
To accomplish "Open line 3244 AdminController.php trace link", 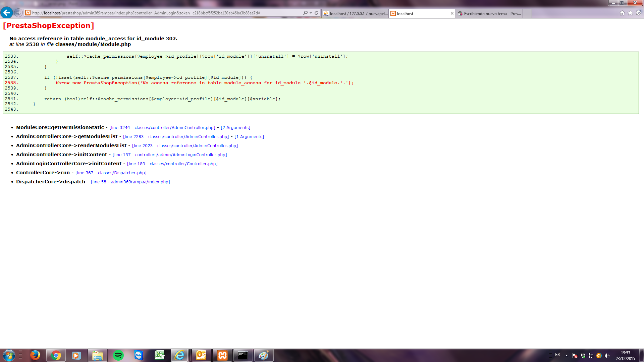I will (x=162, y=128).
